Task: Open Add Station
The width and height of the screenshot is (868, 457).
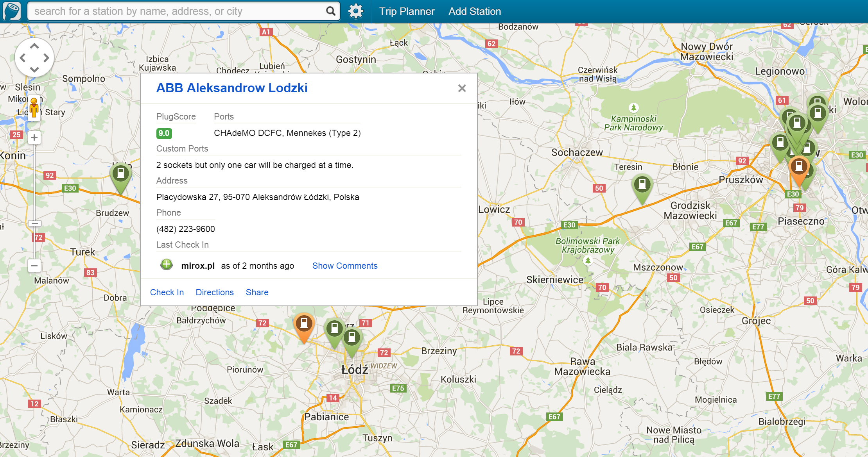Action: (475, 11)
